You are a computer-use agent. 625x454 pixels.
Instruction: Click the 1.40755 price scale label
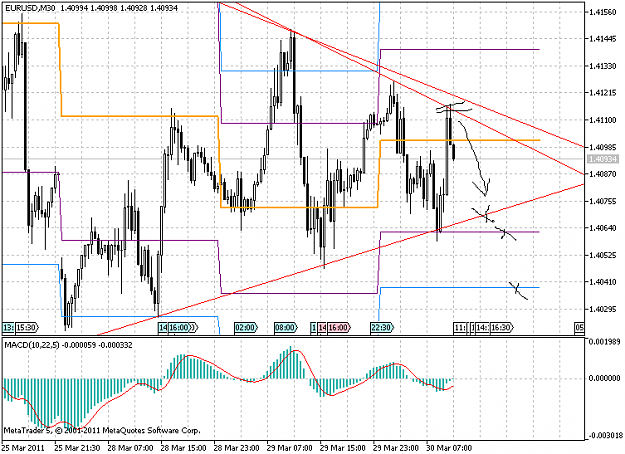coord(603,201)
